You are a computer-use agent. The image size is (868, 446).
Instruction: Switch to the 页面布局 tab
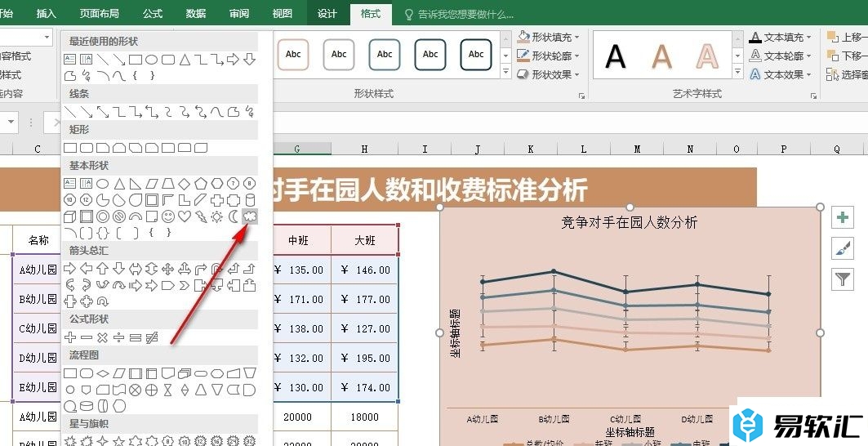(99, 13)
